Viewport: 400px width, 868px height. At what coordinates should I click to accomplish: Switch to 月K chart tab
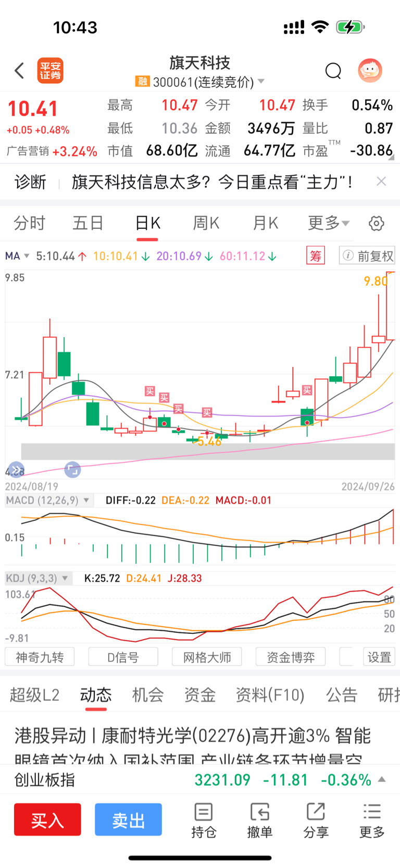click(266, 223)
